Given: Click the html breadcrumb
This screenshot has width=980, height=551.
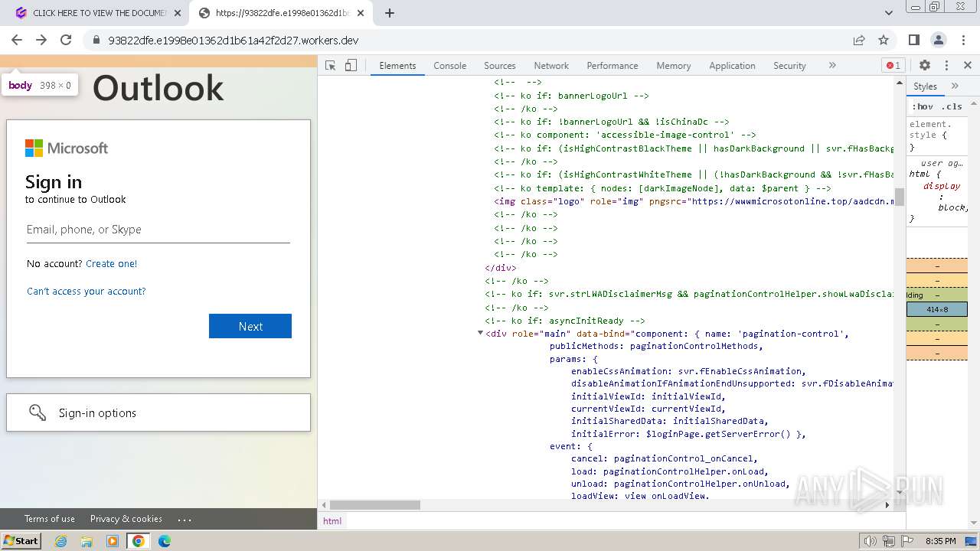Looking at the screenshot, I should 332,520.
